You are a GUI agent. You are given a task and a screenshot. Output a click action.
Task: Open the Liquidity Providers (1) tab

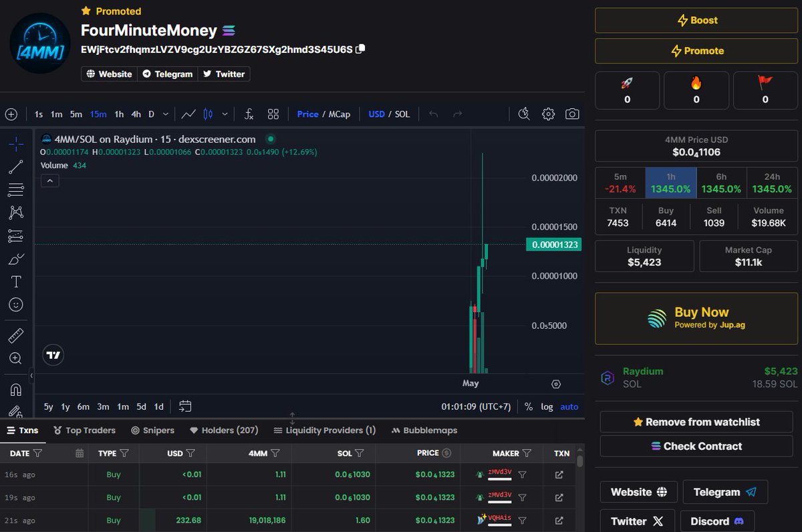pyautogui.click(x=324, y=430)
